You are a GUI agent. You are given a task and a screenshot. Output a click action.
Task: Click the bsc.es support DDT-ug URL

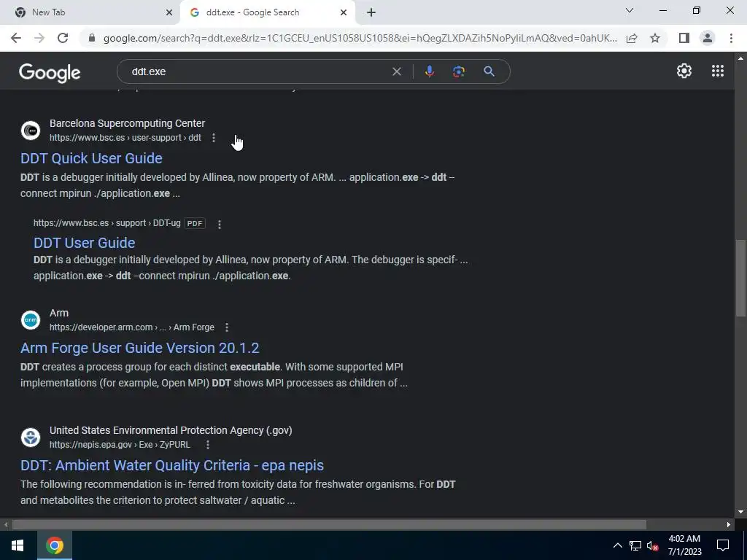107,223
